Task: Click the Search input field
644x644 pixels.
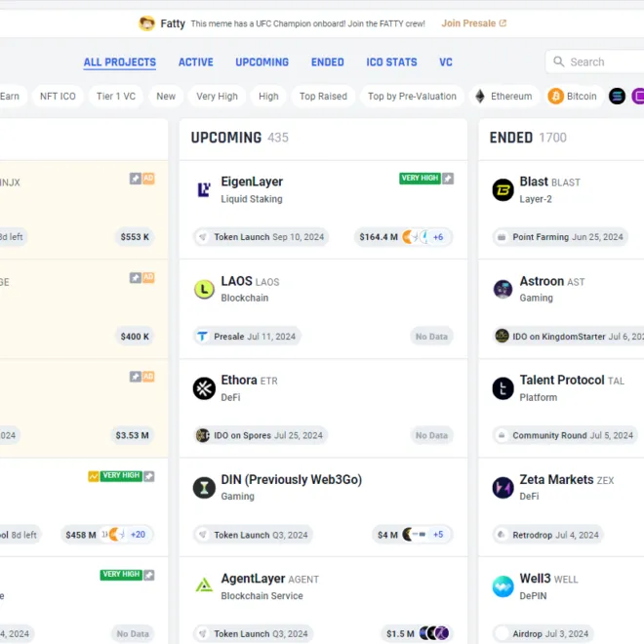Action: [594, 62]
